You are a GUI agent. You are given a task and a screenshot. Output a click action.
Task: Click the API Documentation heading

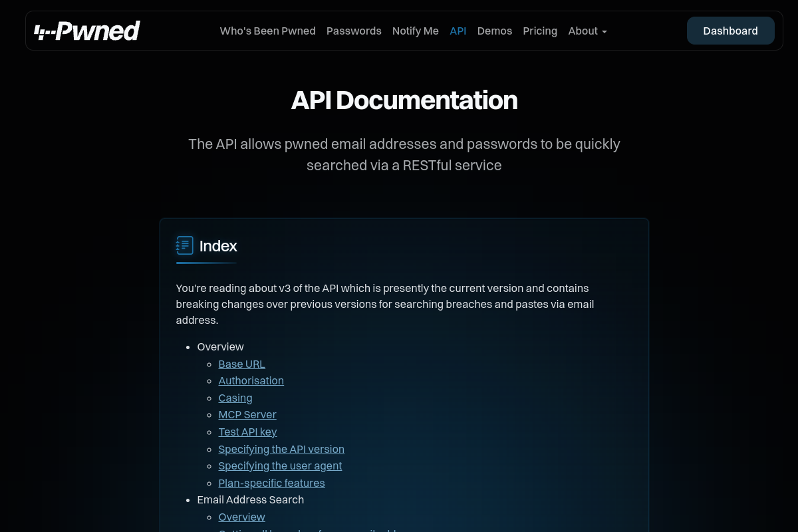(404, 100)
